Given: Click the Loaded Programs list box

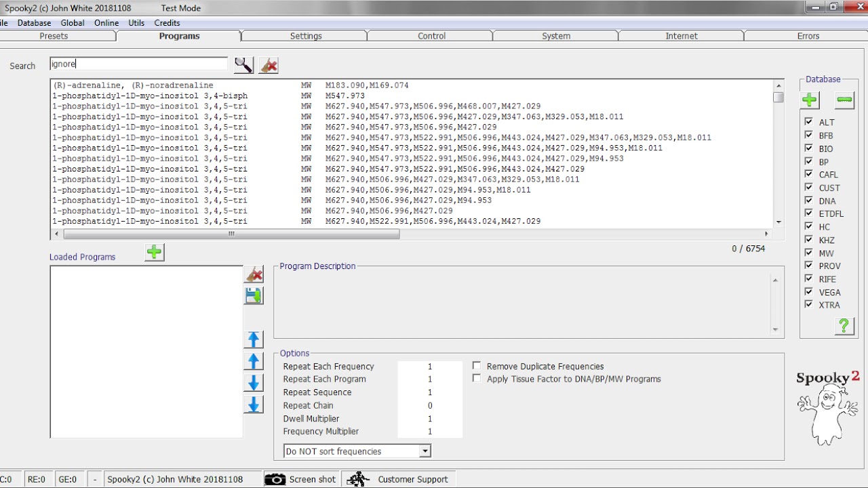Looking at the screenshot, I should 146,352.
